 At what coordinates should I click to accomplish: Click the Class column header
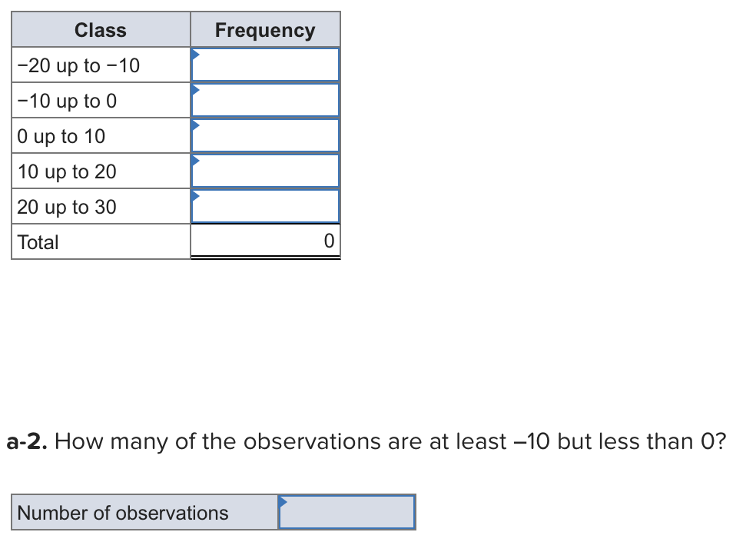pyautogui.click(x=101, y=29)
